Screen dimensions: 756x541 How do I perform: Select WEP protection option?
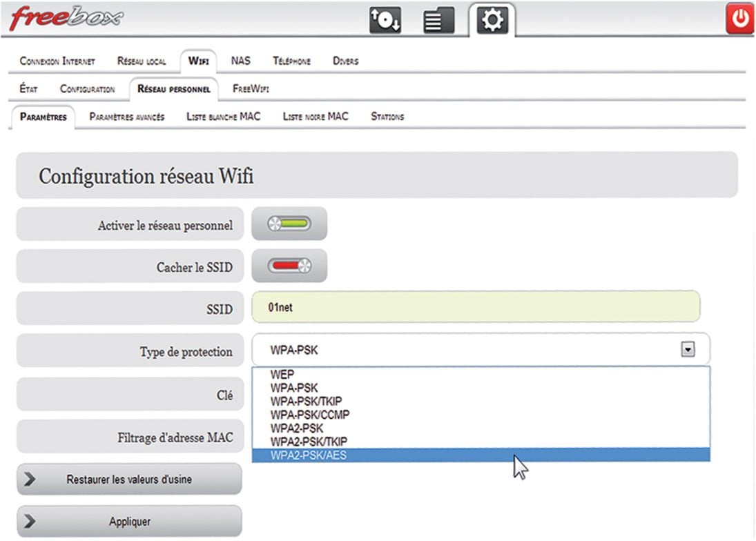[282, 375]
